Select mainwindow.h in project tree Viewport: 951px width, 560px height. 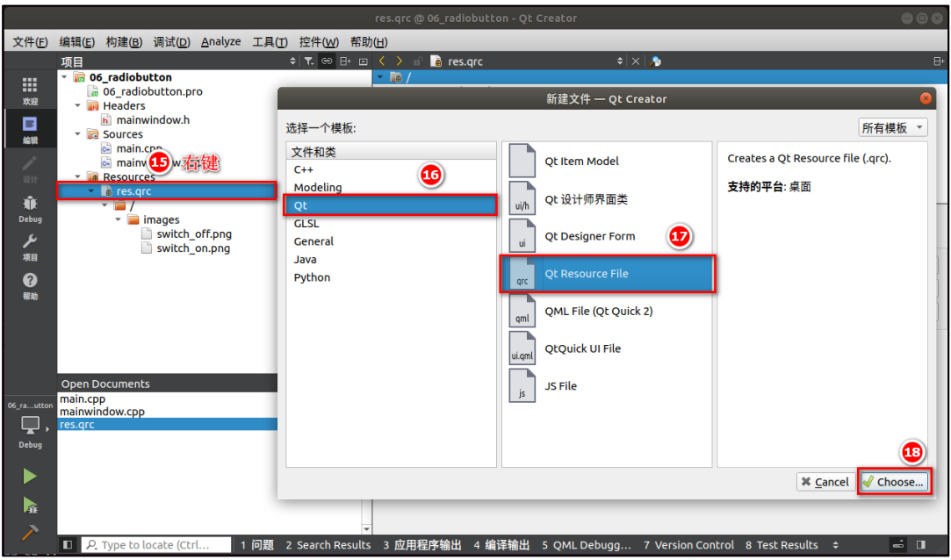[153, 120]
